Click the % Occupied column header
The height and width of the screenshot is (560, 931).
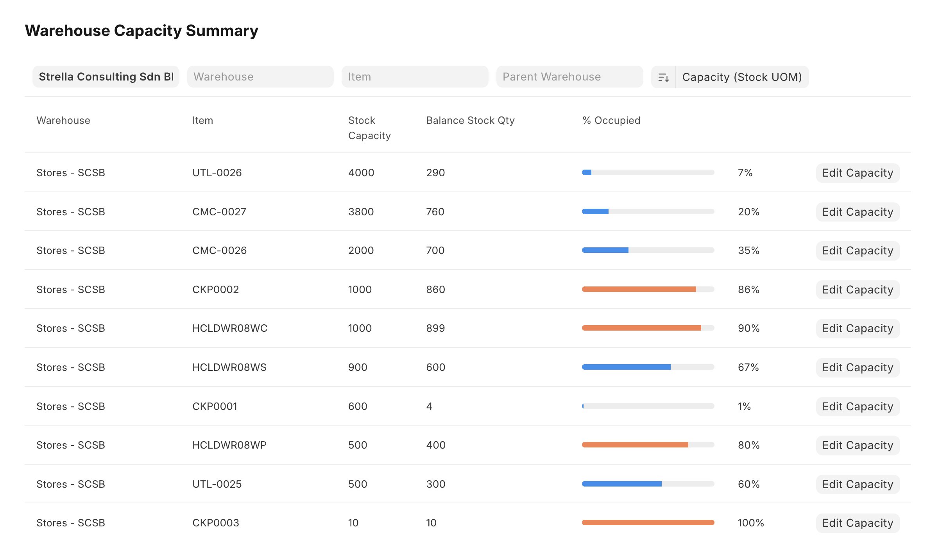611,120
